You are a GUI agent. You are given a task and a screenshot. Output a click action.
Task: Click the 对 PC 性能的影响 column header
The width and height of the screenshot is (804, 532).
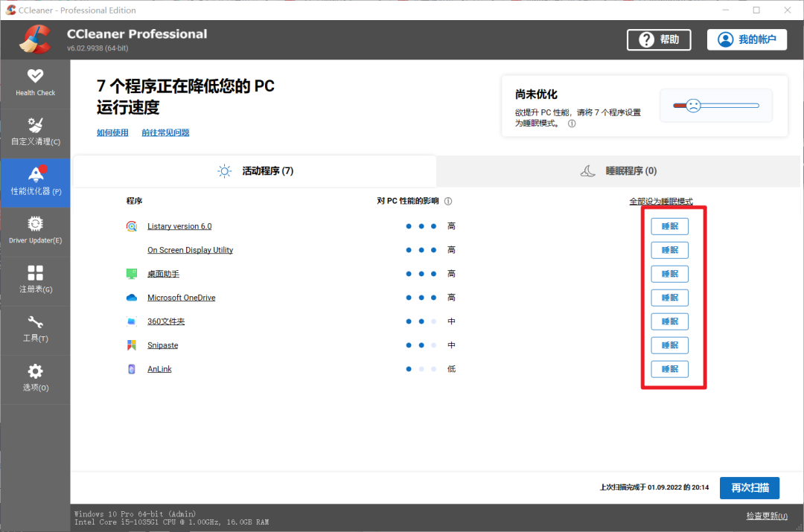click(408, 201)
